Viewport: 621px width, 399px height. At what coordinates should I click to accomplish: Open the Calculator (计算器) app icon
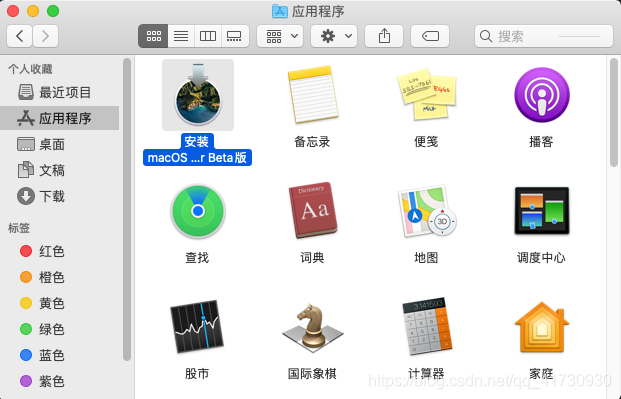pos(427,326)
